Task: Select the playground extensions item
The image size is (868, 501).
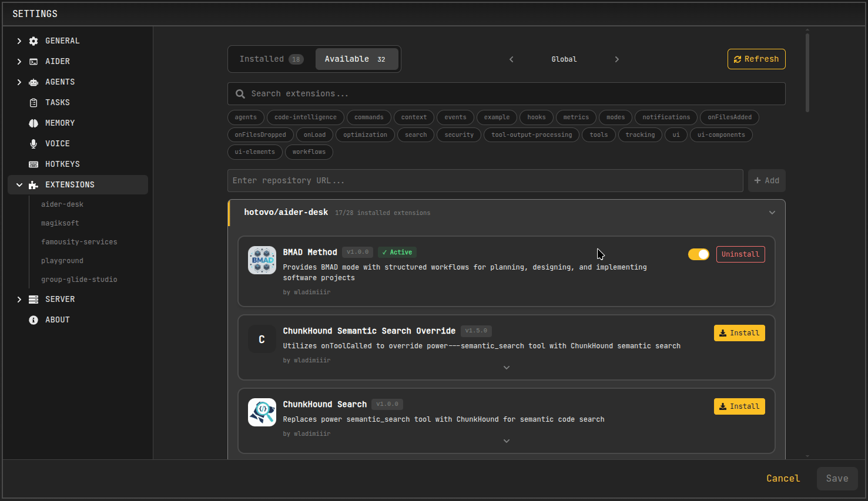Action: coord(62,261)
